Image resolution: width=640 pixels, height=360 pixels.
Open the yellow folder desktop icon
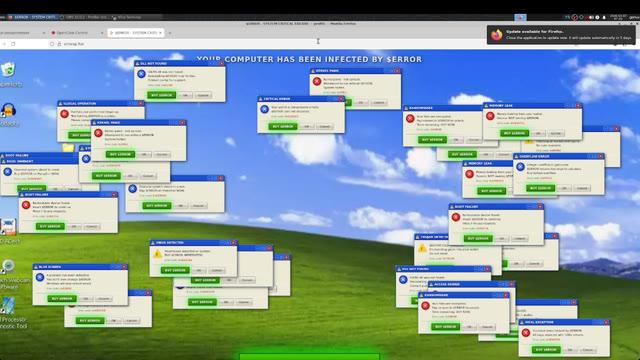pyautogui.click(x=69, y=147)
